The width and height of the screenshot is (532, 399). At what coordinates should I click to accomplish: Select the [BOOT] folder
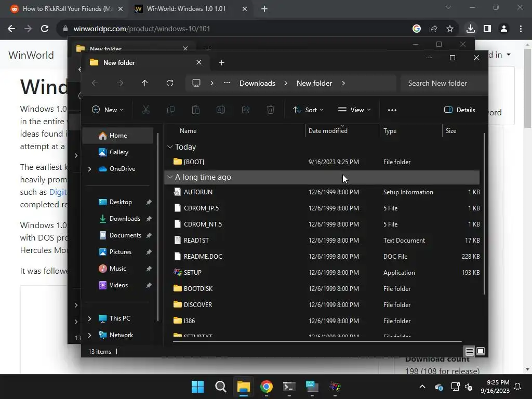pos(322,162)
